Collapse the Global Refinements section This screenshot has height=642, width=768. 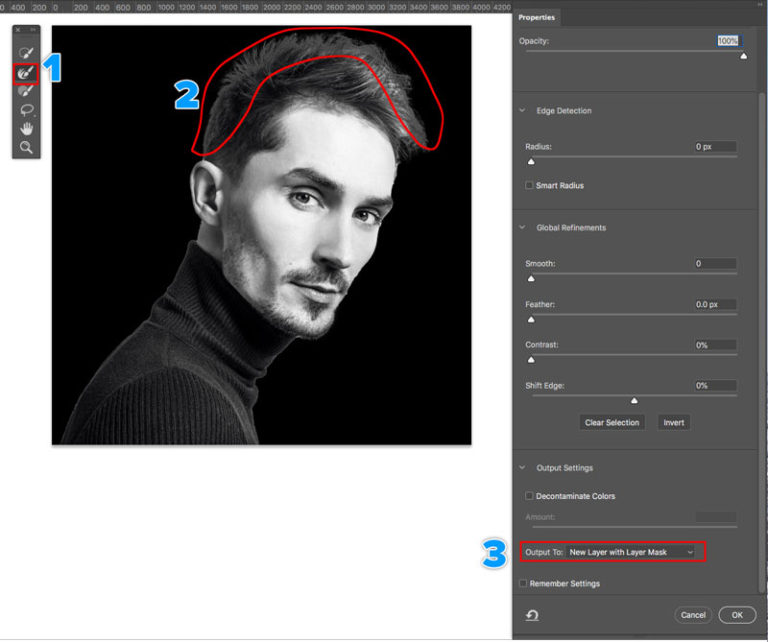(x=522, y=228)
